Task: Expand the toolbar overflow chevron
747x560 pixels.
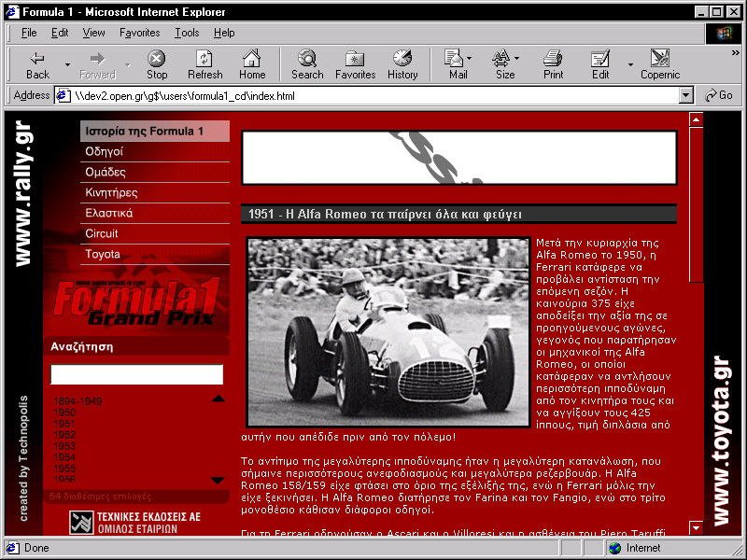Action: tap(736, 53)
